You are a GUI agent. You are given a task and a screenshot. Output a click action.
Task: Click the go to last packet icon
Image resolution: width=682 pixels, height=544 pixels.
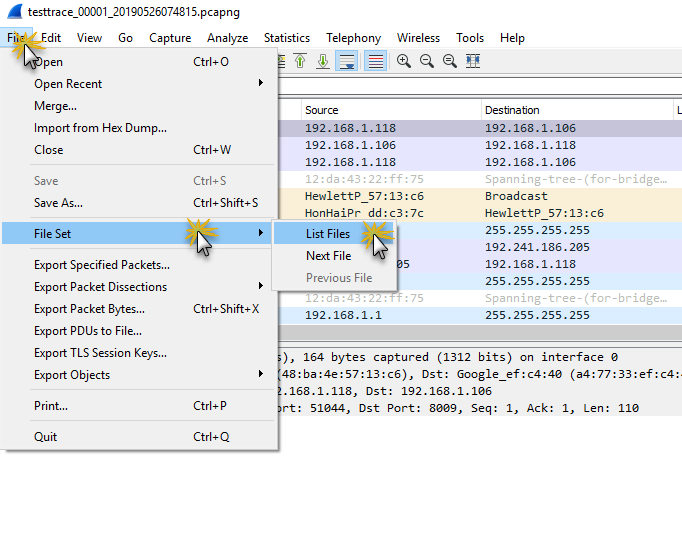click(x=323, y=61)
